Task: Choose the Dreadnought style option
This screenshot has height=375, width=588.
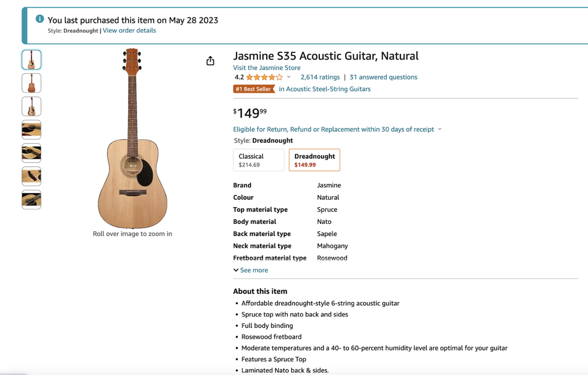Action: coord(314,160)
